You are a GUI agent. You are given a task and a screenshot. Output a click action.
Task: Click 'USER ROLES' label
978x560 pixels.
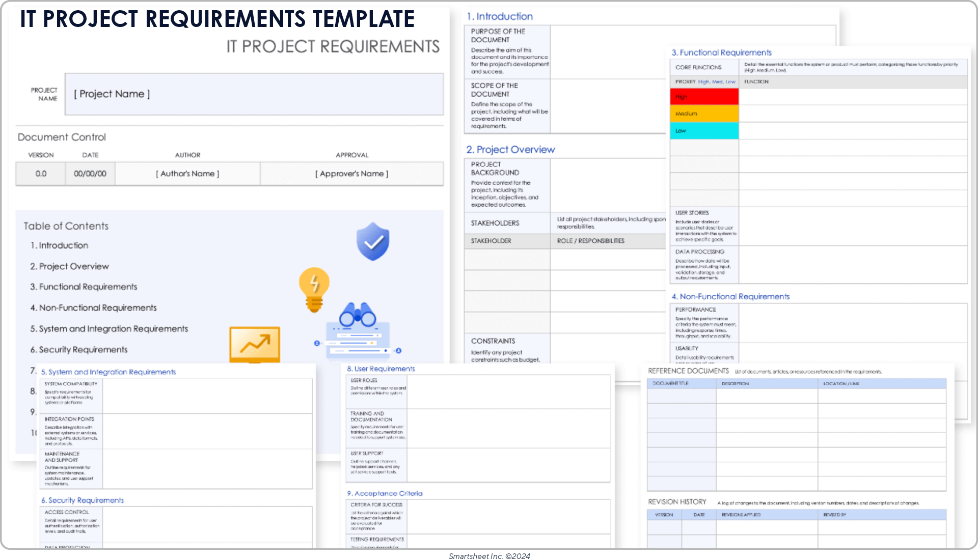point(364,380)
